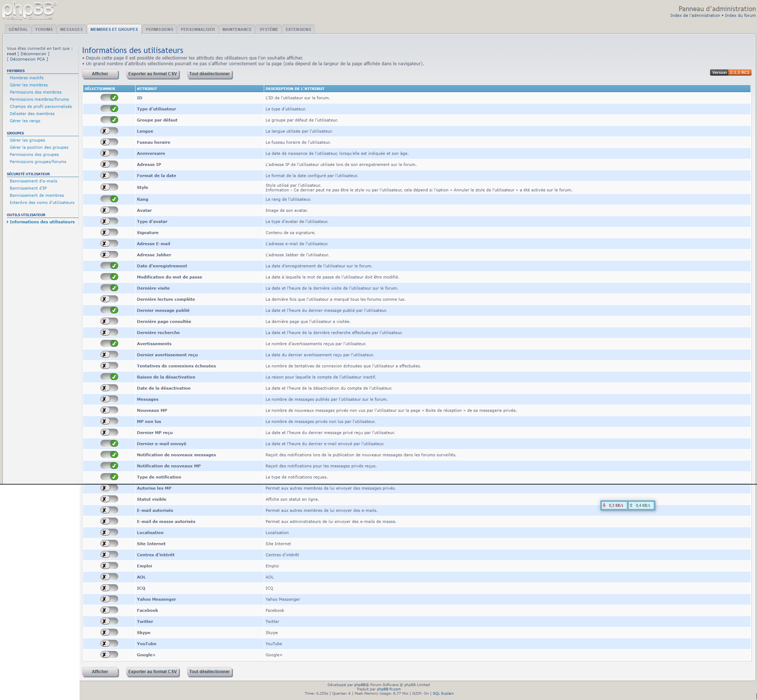Click the Version 2.1.1 RC1 badge

click(x=730, y=72)
